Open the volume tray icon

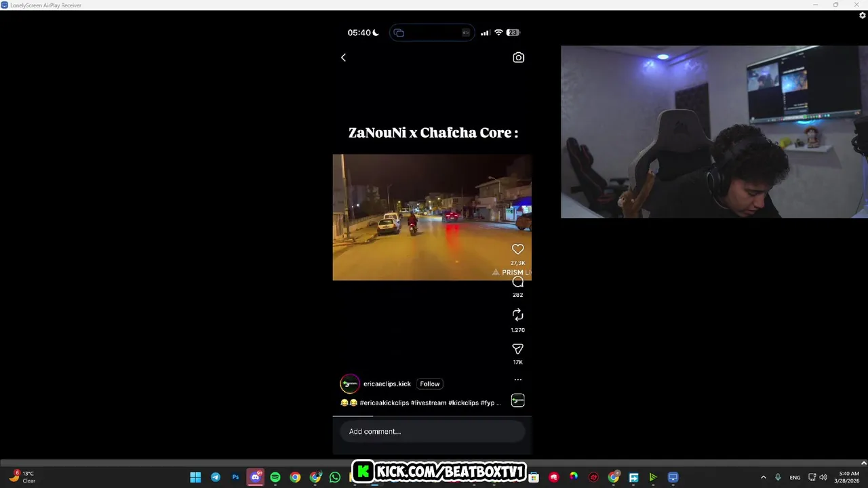[823, 477]
